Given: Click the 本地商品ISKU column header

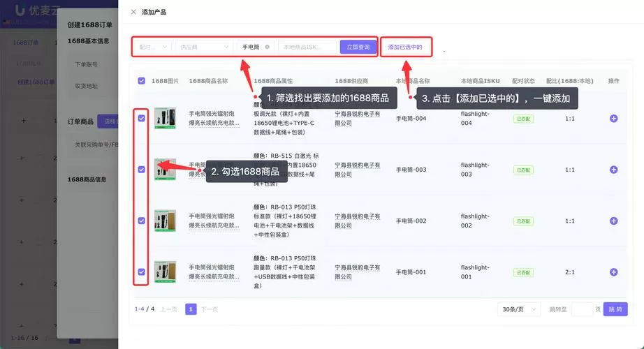Looking at the screenshot, I should pyautogui.click(x=480, y=81).
